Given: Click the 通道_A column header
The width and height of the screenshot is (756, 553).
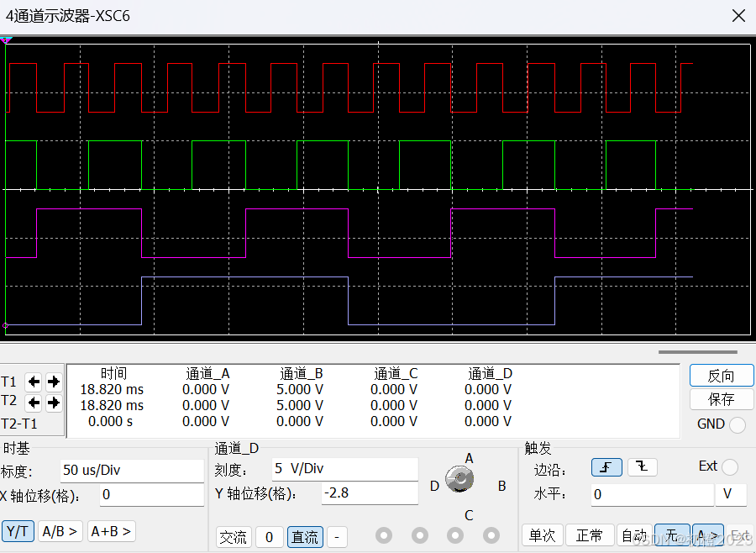Looking at the screenshot, I should (207, 373).
